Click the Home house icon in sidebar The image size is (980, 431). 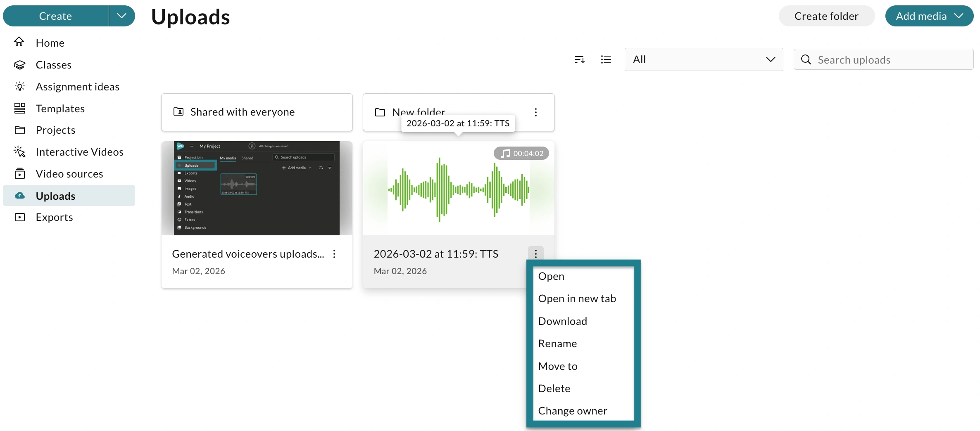pyautogui.click(x=19, y=42)
